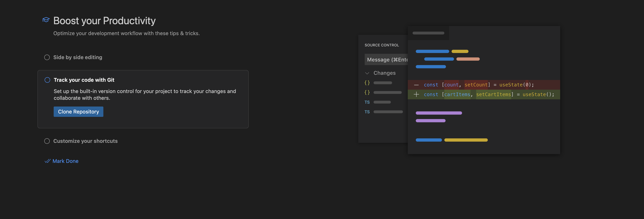The image size is (644, 219).
Task: Click the Mark Done link
Action: [x=65, y=161]
